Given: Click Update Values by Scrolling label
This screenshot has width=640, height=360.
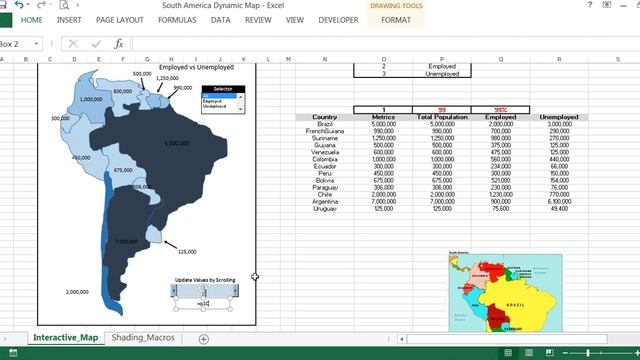Looking at the screenshot, I should 205,280.
